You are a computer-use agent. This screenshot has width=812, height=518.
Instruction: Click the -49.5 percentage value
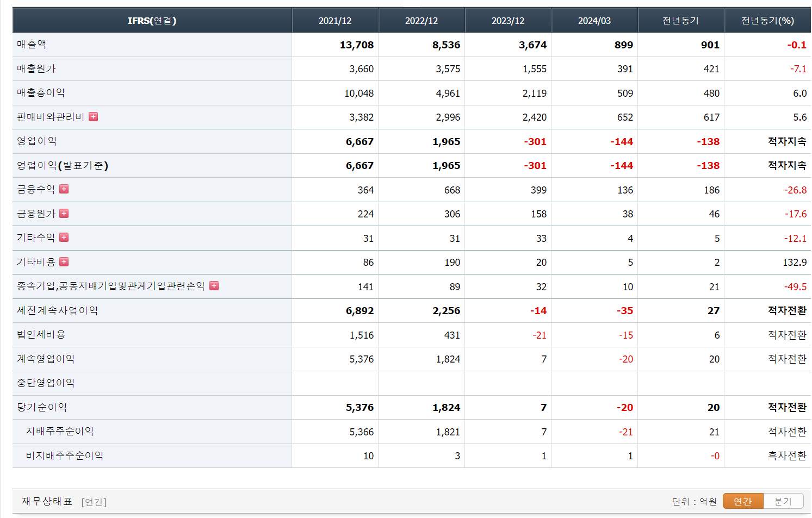(x=795, y=287)
